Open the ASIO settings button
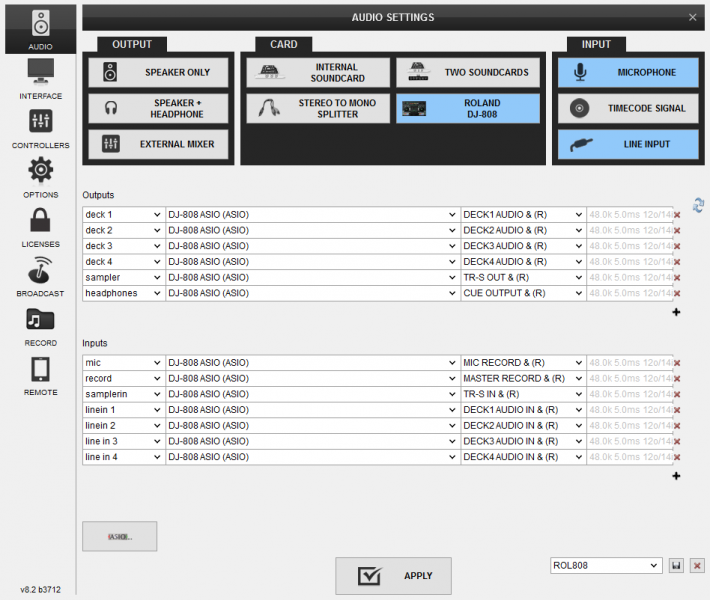 point(120,537)
